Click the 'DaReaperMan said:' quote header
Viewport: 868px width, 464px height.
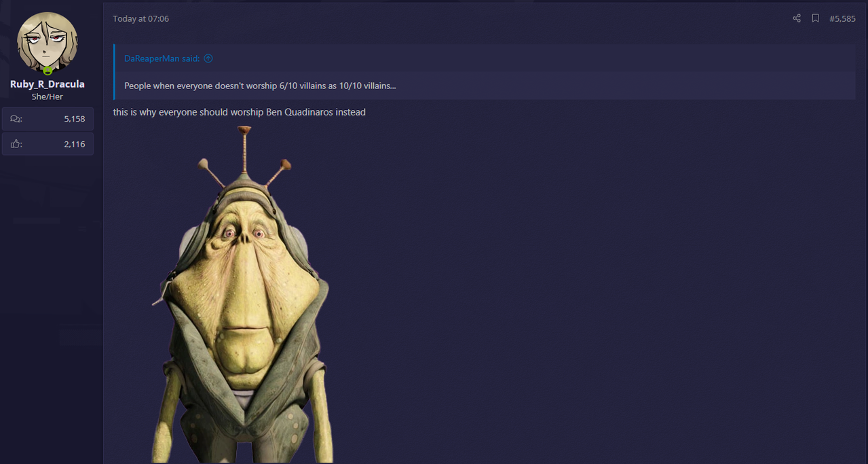[x=162, y=58]
